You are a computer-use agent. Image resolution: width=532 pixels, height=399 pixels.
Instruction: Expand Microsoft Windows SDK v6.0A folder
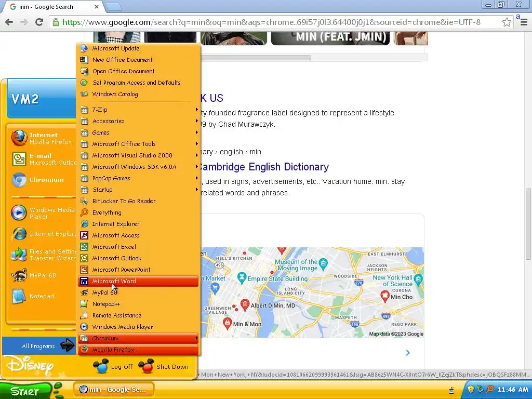(138, 167)
